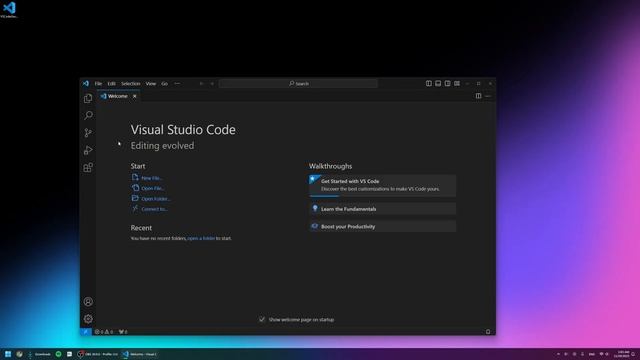640x360 pixels.
Task: Open Boost your Productivity walkthrough
Action: [x=382, y=227]
